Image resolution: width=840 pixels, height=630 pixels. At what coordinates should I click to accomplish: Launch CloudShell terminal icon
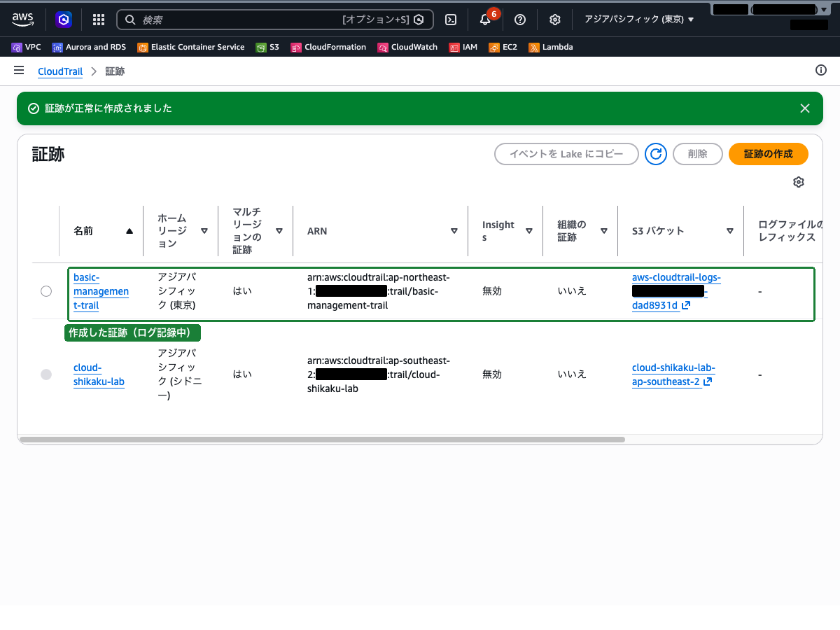click(451, 20)
